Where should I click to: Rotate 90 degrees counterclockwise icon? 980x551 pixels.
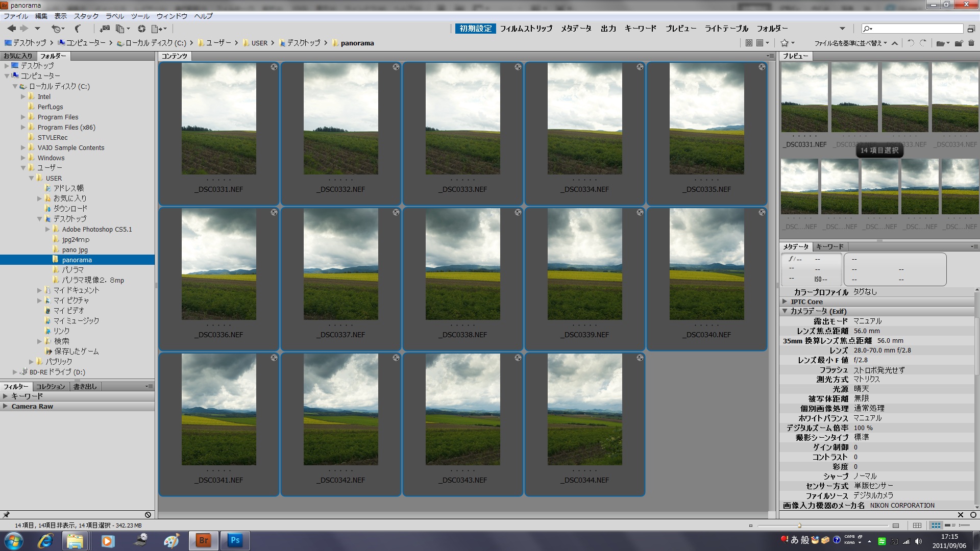(x=911, y=43)
